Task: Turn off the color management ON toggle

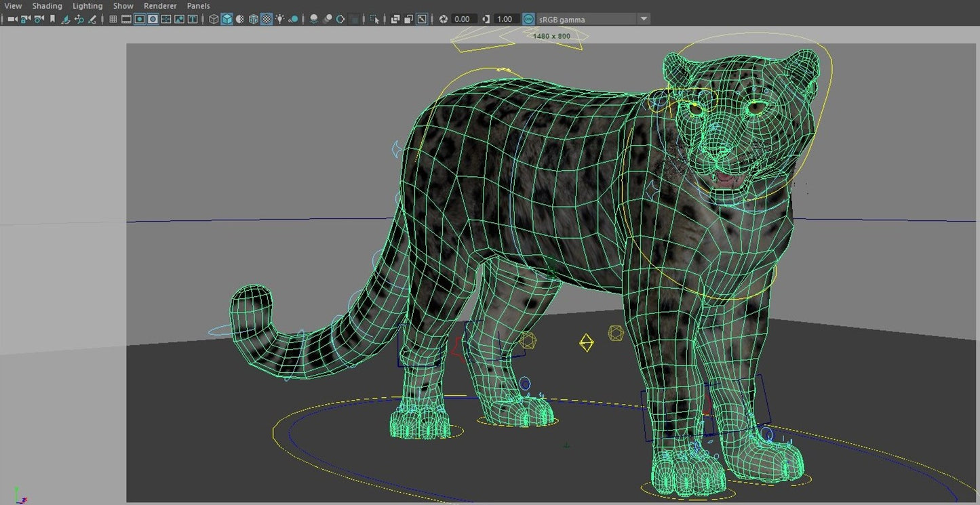Action: tap(528, 19)
